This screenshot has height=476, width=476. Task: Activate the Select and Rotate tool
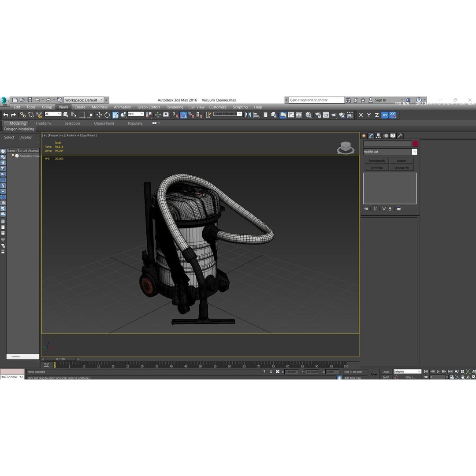(x=107, y=115)
